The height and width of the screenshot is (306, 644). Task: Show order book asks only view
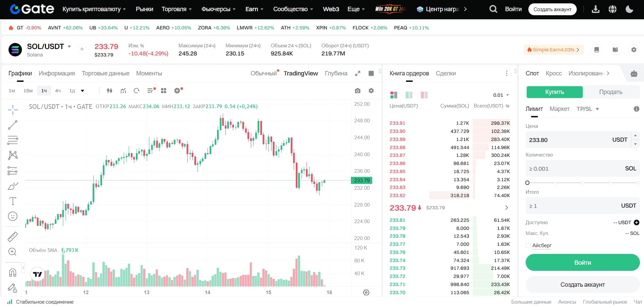coord(424,95)
